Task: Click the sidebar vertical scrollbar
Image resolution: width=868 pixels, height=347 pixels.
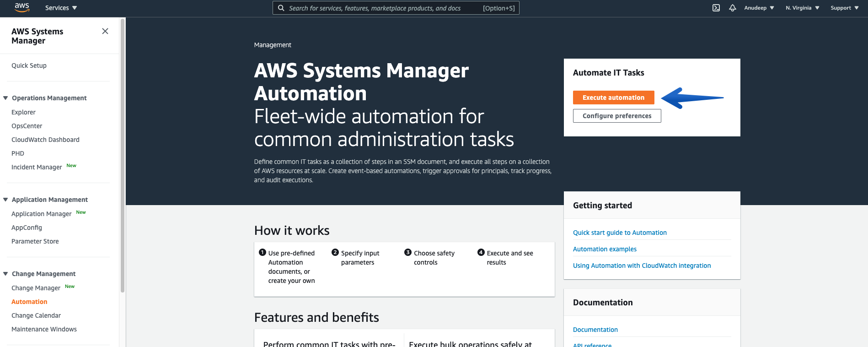Action: (x=122, y=156)
